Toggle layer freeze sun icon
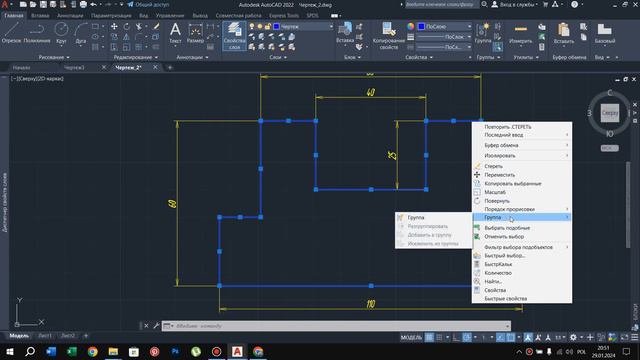 (260, 27)
